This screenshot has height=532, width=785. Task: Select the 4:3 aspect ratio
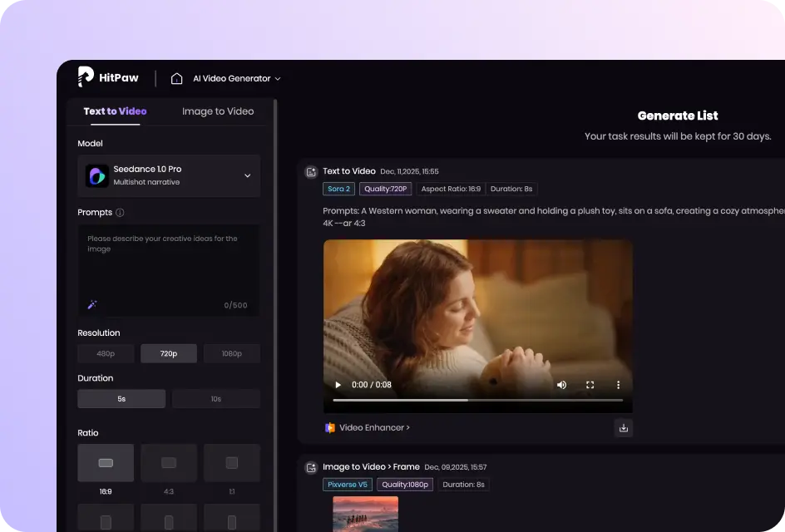tap(169, 463)
